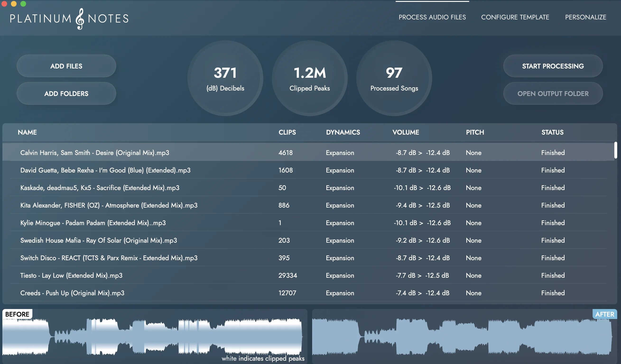The width and height of the screenshot is (621, 364).
Task: Click the 371 Decibels gauge
Action: click(x=226, y=77)
